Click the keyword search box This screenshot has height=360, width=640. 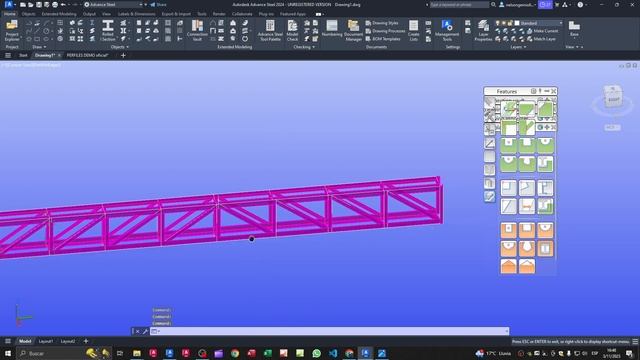(459, 4)
